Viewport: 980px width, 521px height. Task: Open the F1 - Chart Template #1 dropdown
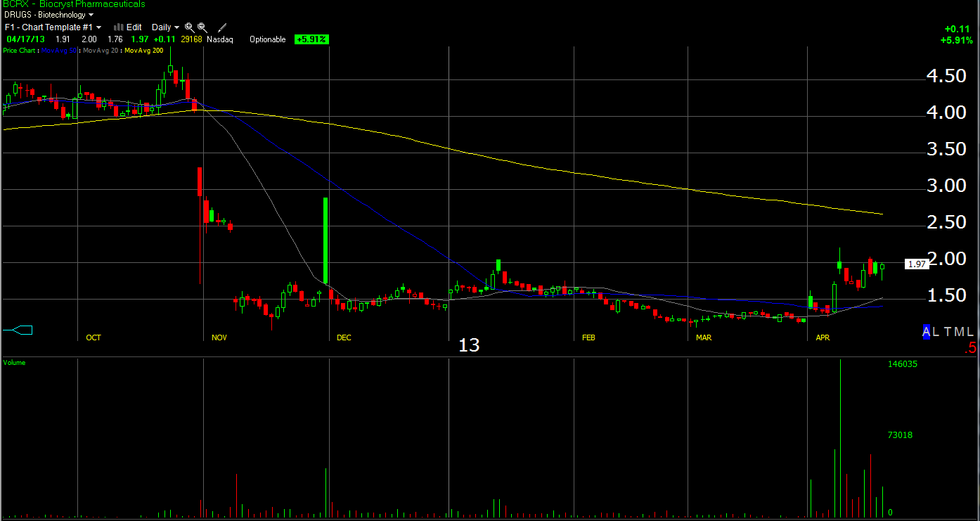coord(53,27)
